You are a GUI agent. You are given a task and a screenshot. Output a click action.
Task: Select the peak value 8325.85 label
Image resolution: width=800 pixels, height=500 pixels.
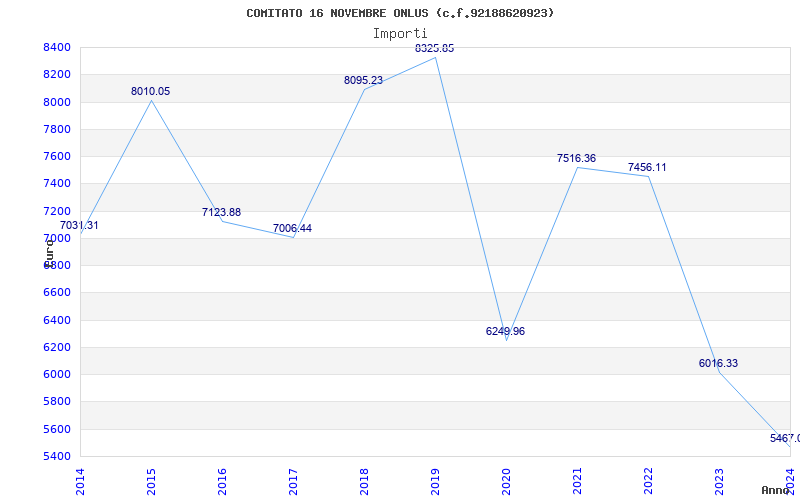pyautogui.click(x=434, y=48)
